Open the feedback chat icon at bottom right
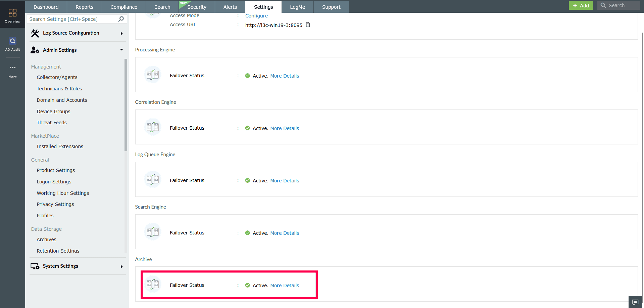 (635, 302)
